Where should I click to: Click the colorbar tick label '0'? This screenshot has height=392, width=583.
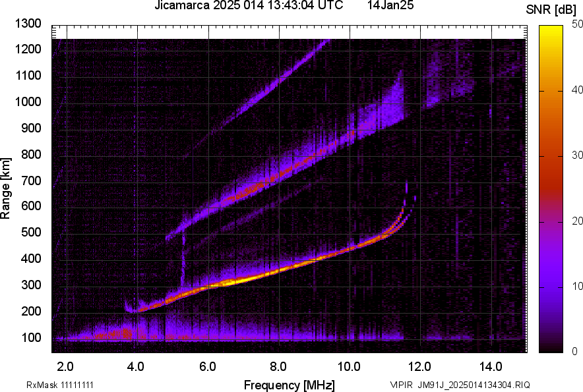coord(575,351)
